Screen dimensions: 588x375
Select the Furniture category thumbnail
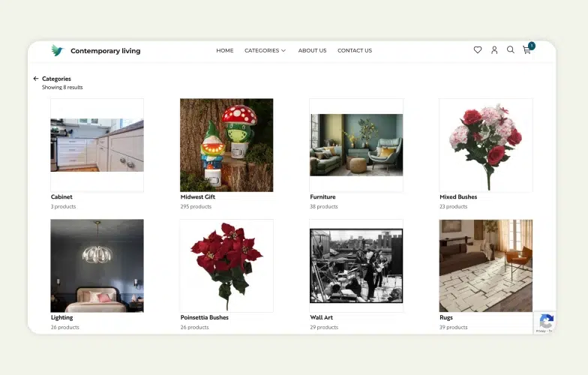356,145
